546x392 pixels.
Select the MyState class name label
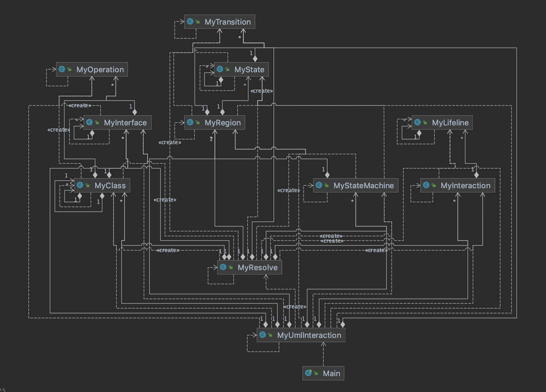(x=249, y=70)
